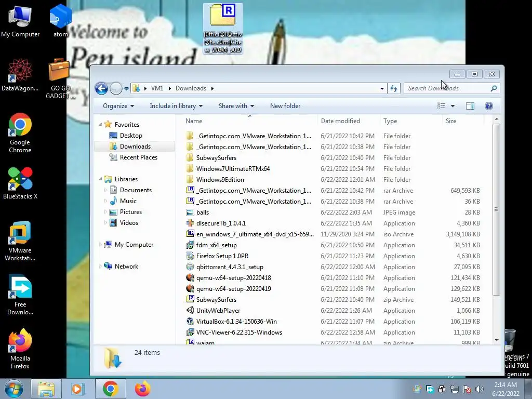Launch DataWagon desktop shortcut
The image size is (532, 399).
click(20, 75)
